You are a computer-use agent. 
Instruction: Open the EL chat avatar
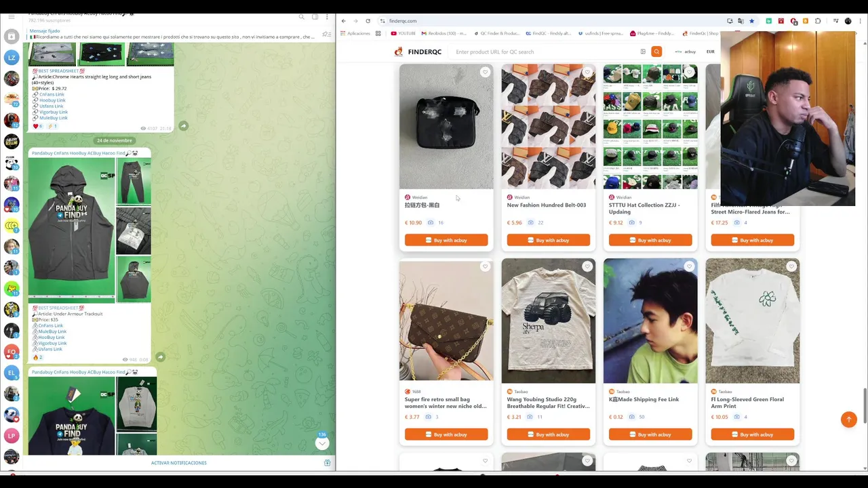pyautogui.click(x=12, y=372)
